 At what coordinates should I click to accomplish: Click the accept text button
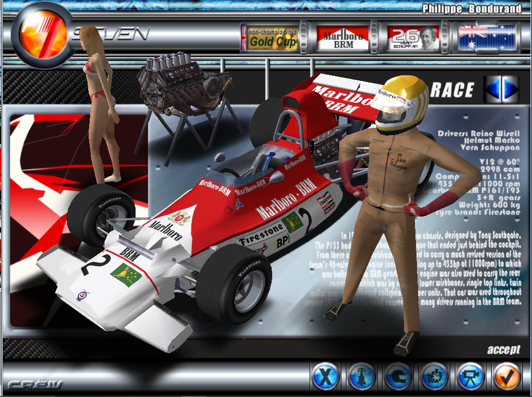pos(504,349)
